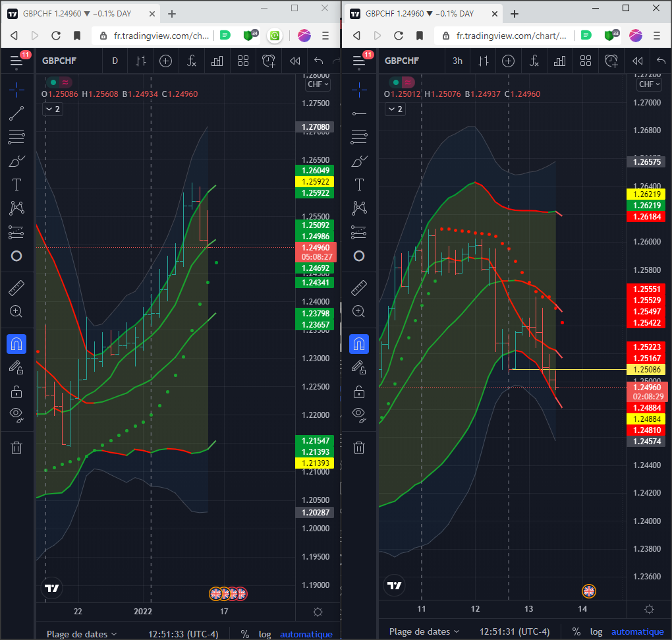Click trash icon in right chart sidebar

[x=359, y=448]
